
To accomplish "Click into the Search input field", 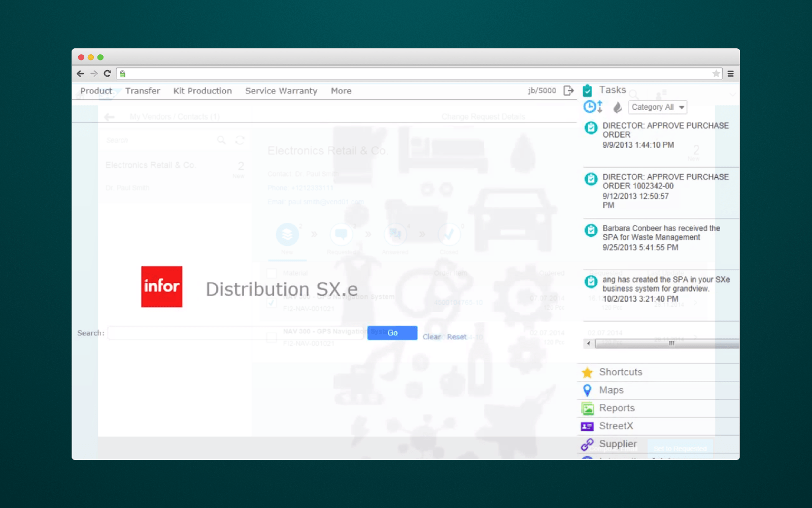I will coord(236,333).
